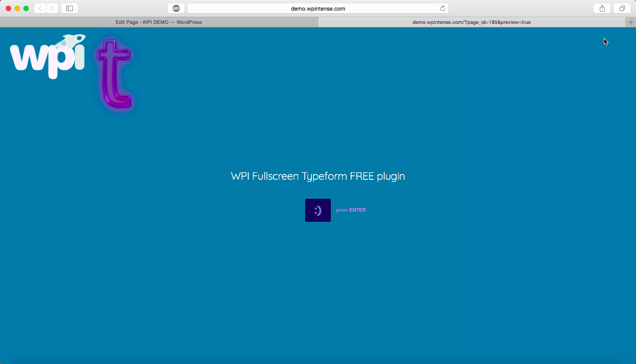Click the WPI rocket logo
Viewport: 636px width, 364px height.
click(48, 57)
